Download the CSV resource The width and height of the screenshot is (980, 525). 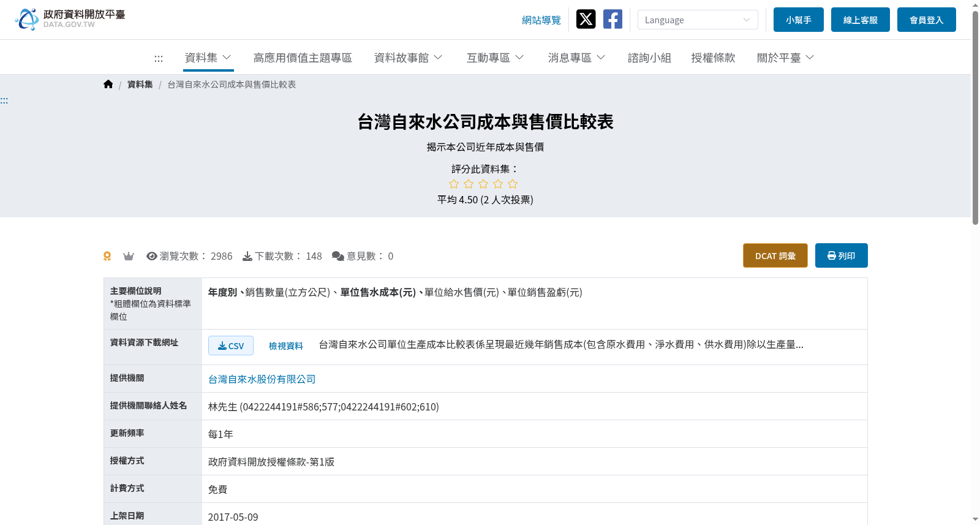(x=231, y=346)
